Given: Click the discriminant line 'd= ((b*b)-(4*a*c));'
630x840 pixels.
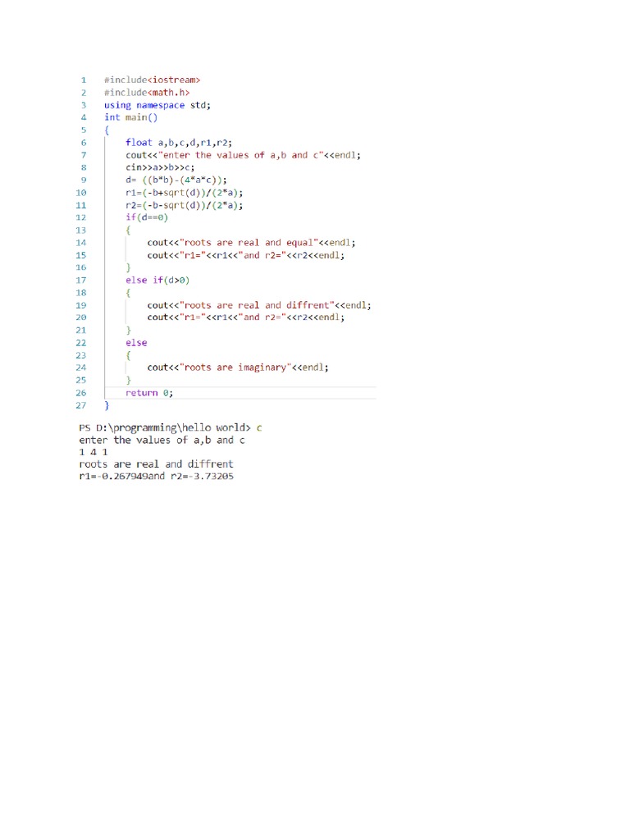Looking at the screenshot, I should coord(176,180).
